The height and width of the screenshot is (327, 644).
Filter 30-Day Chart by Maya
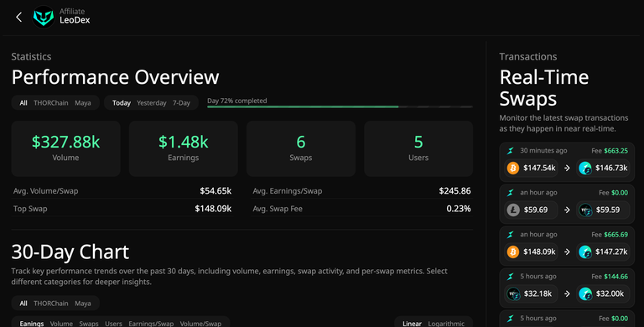82,304
